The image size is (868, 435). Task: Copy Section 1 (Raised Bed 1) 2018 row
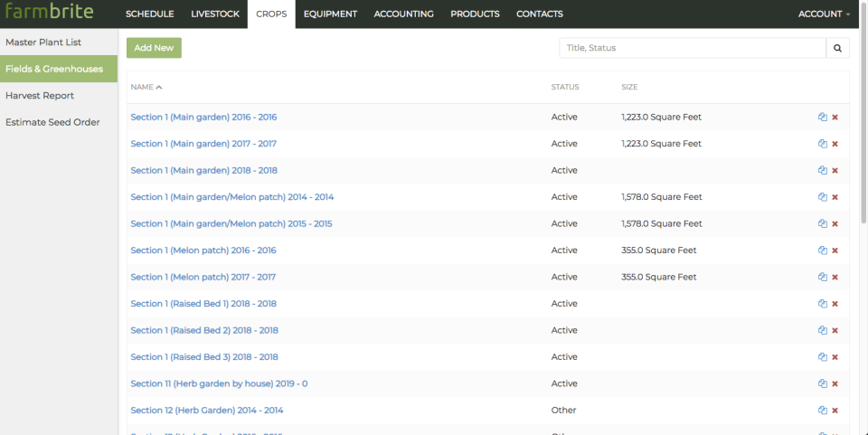pyautogui.click(x=823, y=303)
